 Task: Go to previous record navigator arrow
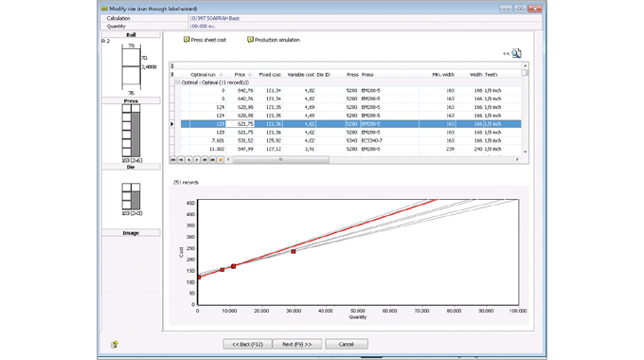(x=188, y=159)
